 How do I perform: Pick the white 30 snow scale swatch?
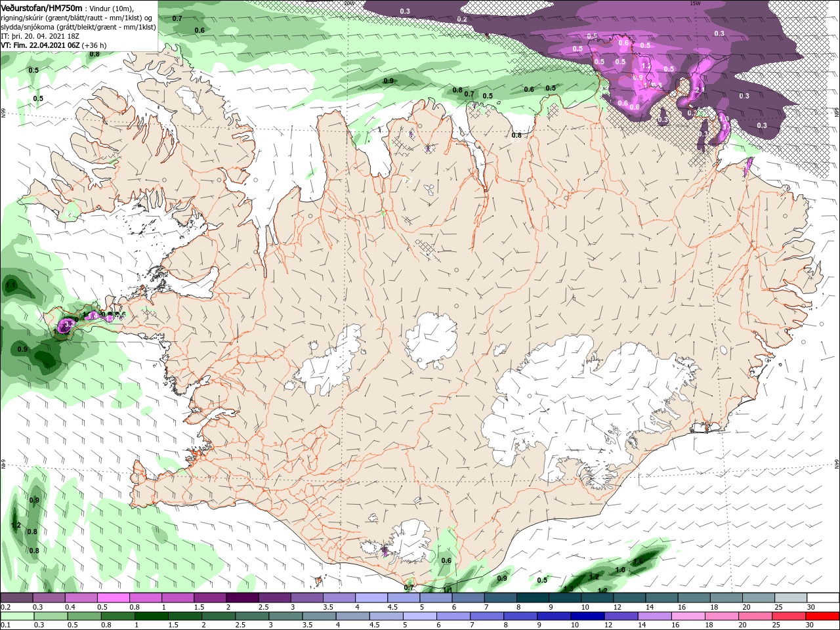coord(823,598)
